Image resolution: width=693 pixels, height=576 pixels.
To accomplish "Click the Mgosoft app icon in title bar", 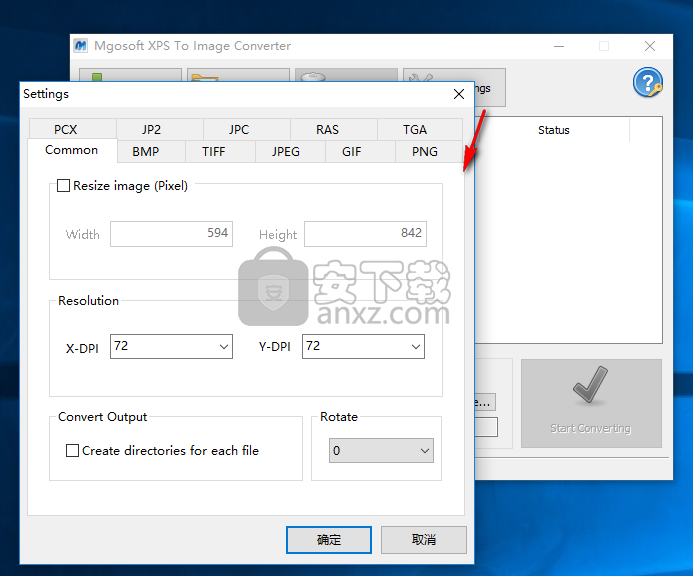I will tap(81, 46).
